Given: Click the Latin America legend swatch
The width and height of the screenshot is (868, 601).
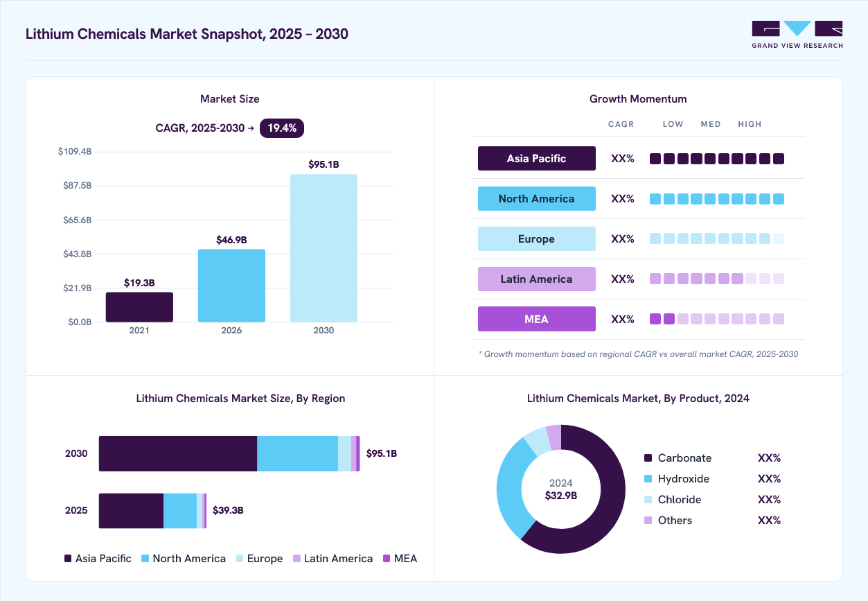Looking at the screenshot, I should [297, 559].
